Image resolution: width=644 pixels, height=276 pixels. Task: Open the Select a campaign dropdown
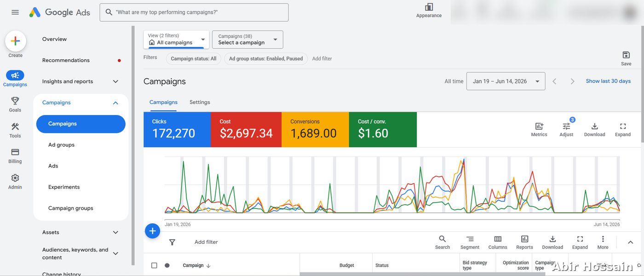point(247,39)
